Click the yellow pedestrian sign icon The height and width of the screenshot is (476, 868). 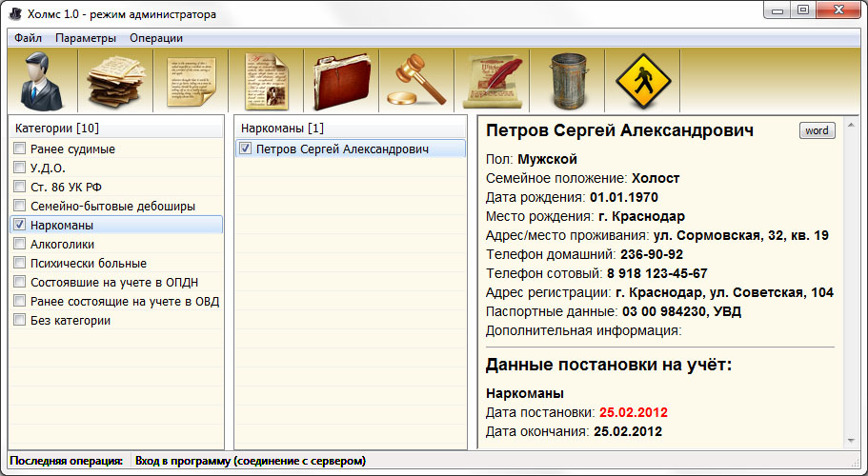click(643, 81)
